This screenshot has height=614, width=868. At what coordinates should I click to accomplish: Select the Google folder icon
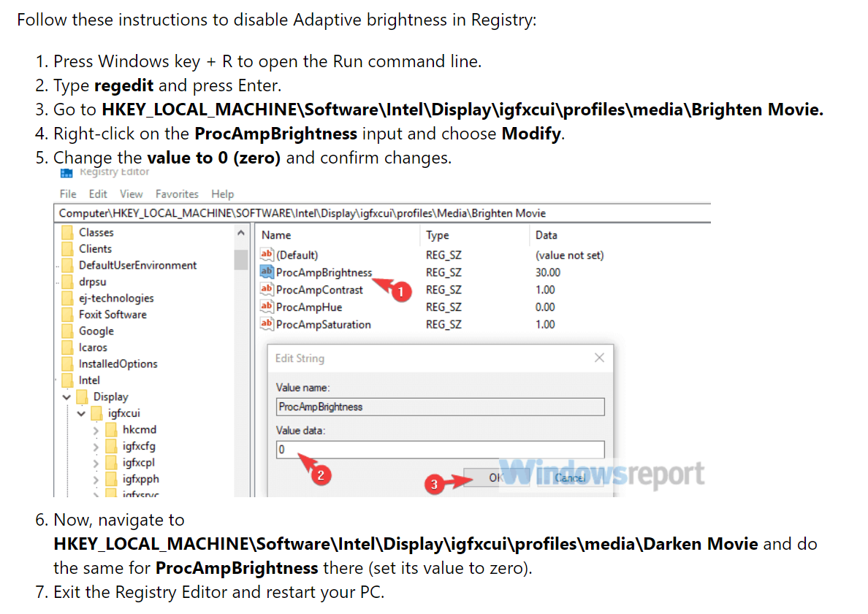[x=67, y=331]
